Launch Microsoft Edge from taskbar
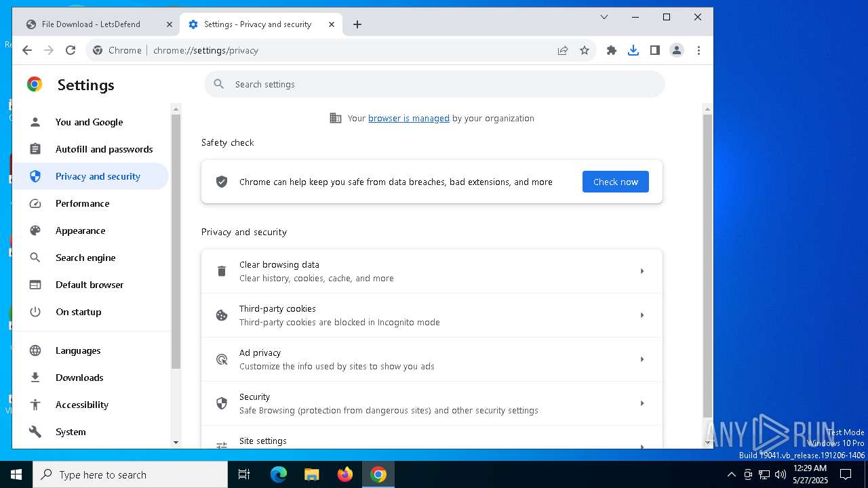Image resolution: width=868 pixels, height=488 pixels. [279, 474]
